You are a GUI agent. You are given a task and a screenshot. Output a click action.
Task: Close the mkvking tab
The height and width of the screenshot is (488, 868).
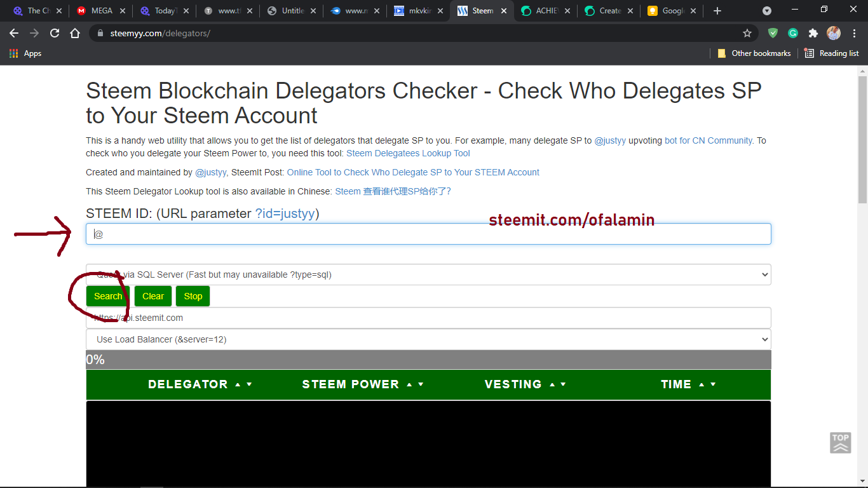[439, 11]
